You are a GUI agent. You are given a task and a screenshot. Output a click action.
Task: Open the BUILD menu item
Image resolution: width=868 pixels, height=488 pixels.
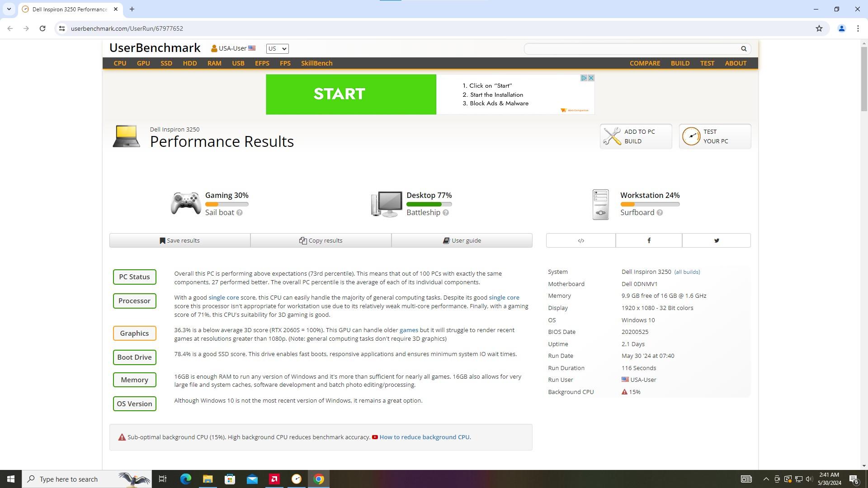[x=680, y=63]
